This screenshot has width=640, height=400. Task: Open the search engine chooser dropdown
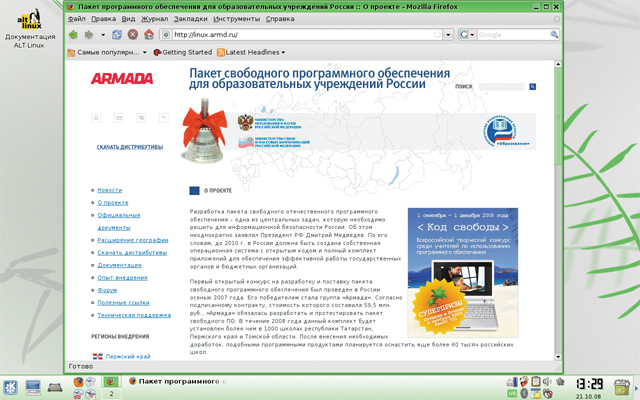pos(472,35)
